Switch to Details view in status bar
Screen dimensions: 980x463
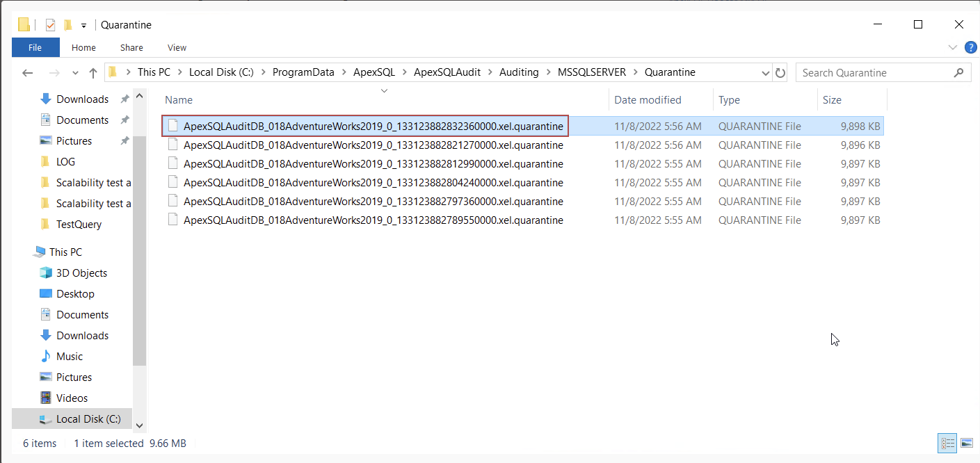pos(947,443)
